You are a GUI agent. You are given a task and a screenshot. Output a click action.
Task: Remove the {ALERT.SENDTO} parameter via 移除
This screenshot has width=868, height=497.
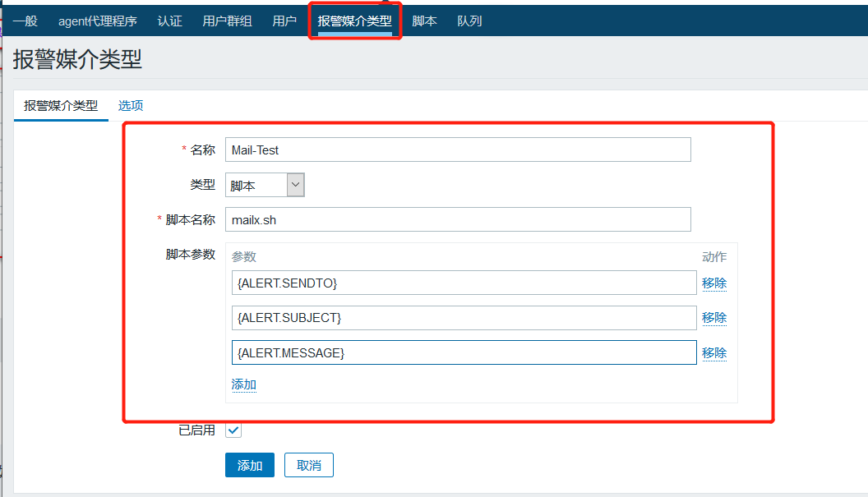pyautogui.click(x=714, y=283)
